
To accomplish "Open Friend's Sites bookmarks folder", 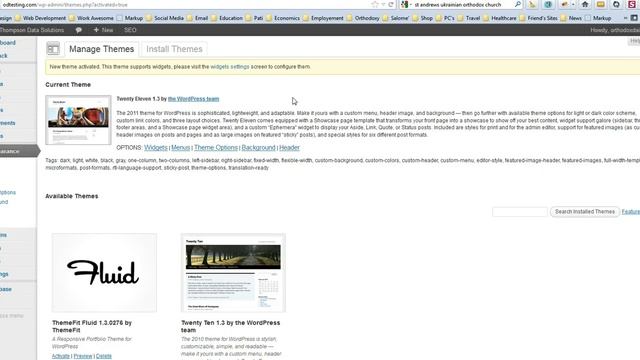I will pos(538,18).
